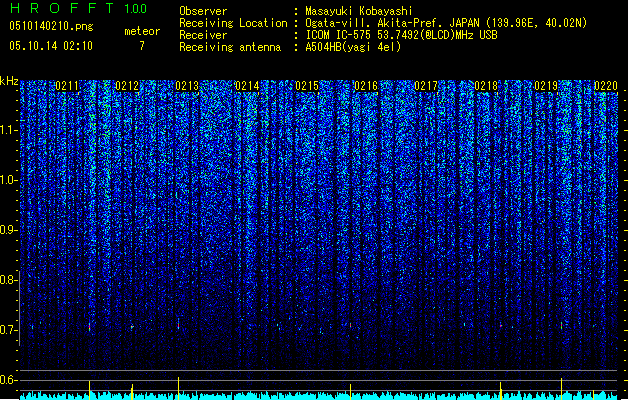Click the red meteor echo below 0213
The image size is (629, 400).
(178, 325)
